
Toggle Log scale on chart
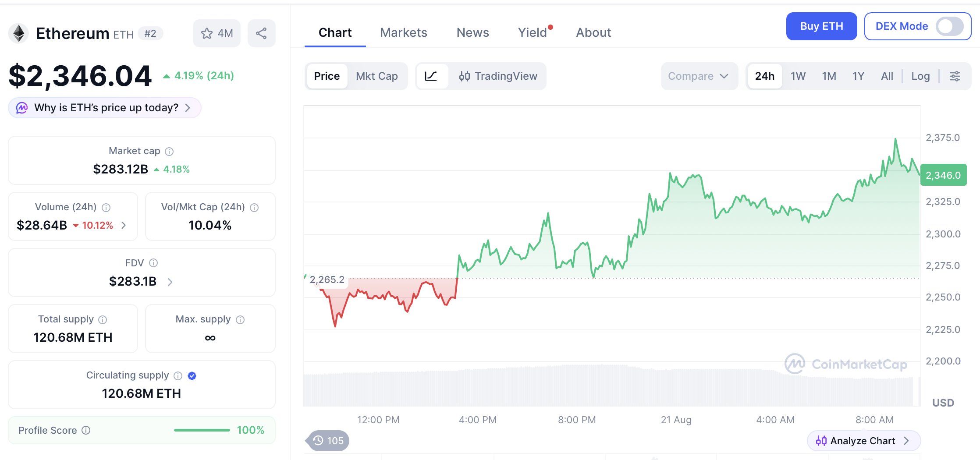(920, 76)
